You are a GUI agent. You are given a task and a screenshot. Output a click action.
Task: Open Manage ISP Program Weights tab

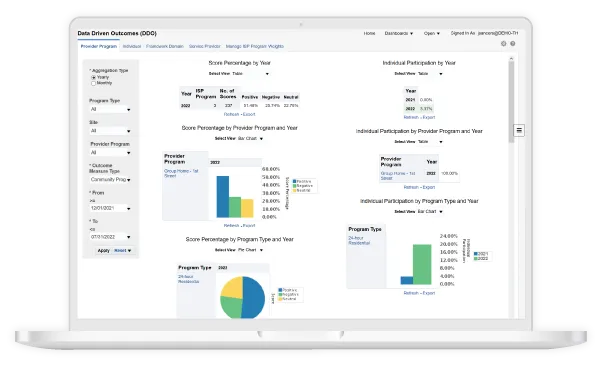[x=255, y=46]
